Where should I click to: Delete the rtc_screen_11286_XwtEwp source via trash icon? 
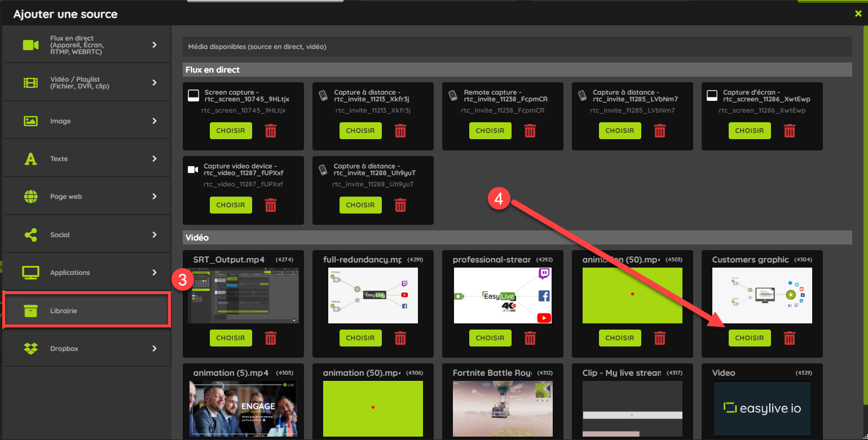pyautogui.click(x=790, y=131)
